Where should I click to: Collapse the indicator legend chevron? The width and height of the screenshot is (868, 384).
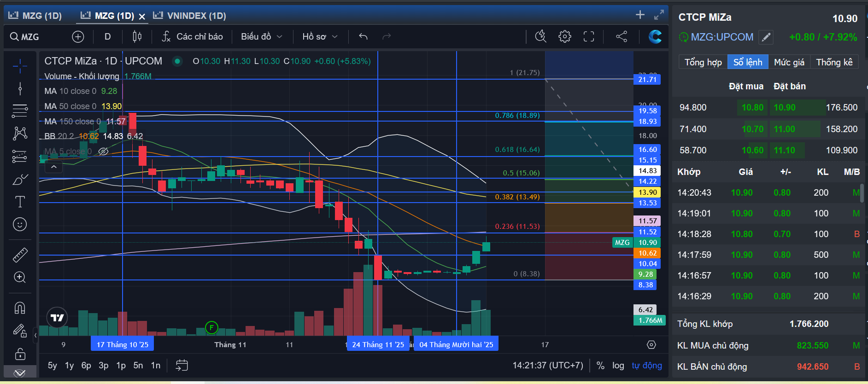[54, 167]
